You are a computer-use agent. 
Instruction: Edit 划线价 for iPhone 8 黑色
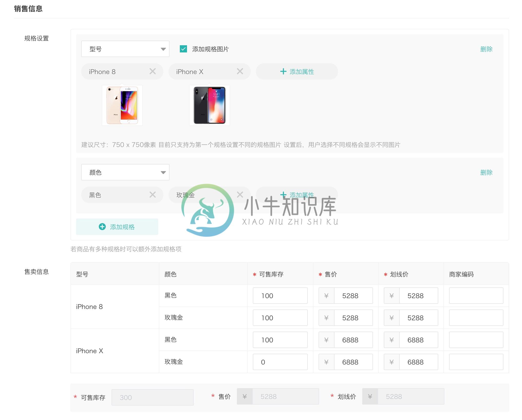pos(418,296)
